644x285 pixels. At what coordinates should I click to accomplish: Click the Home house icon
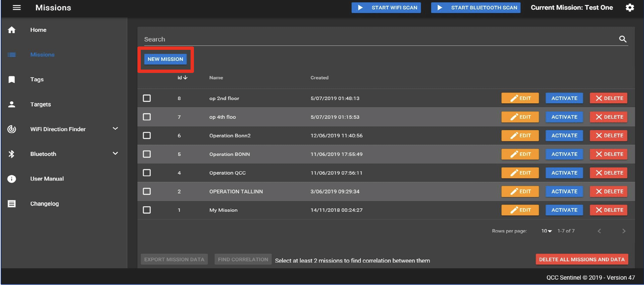pyautogui.click(x=12, y=30)
